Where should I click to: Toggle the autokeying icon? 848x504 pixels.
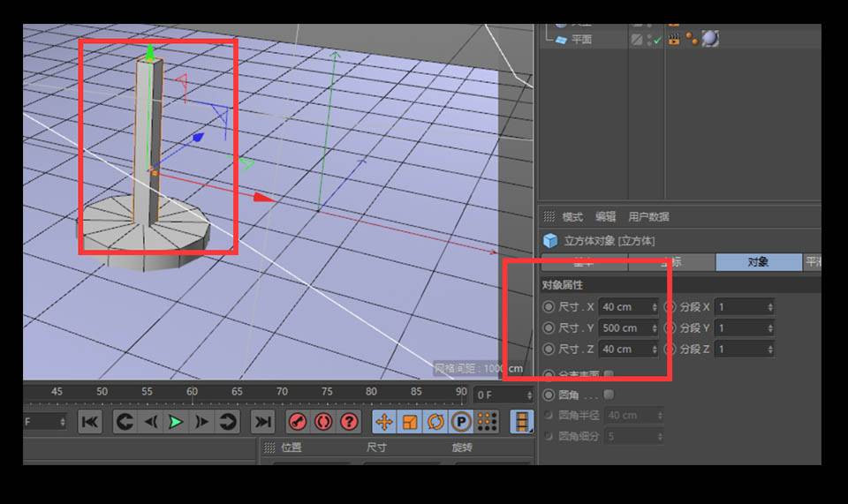coord(323,422)
